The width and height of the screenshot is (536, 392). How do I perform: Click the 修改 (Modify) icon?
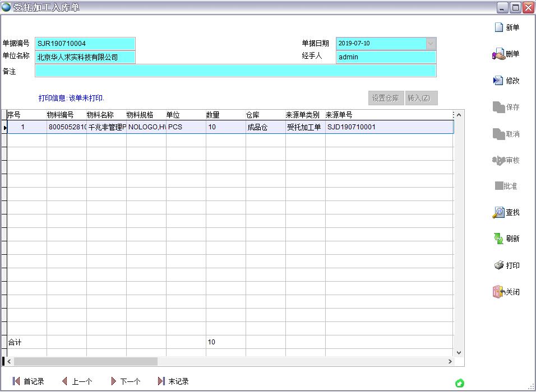[x=498, y=81]
